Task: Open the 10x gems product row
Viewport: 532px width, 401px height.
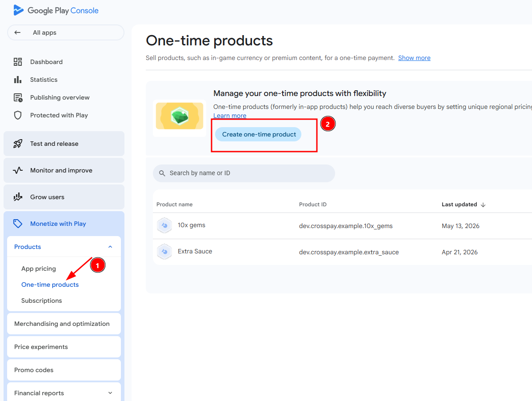Action: click(x=342, y=226)
